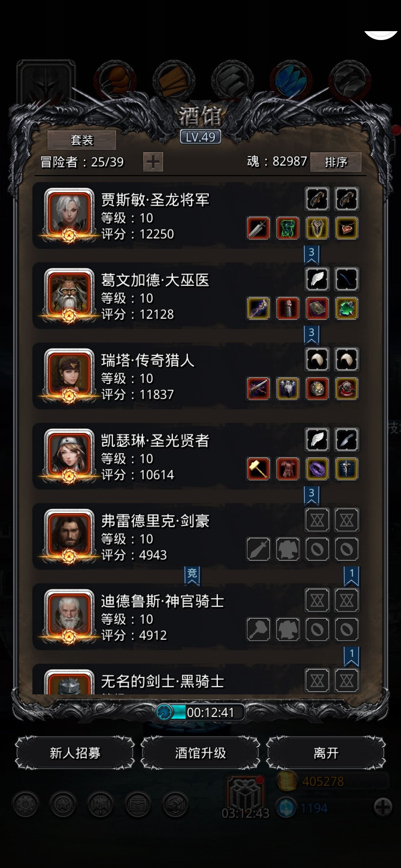Click the plus button beside adventurer count
401x868 pixels.
point(153,162)
